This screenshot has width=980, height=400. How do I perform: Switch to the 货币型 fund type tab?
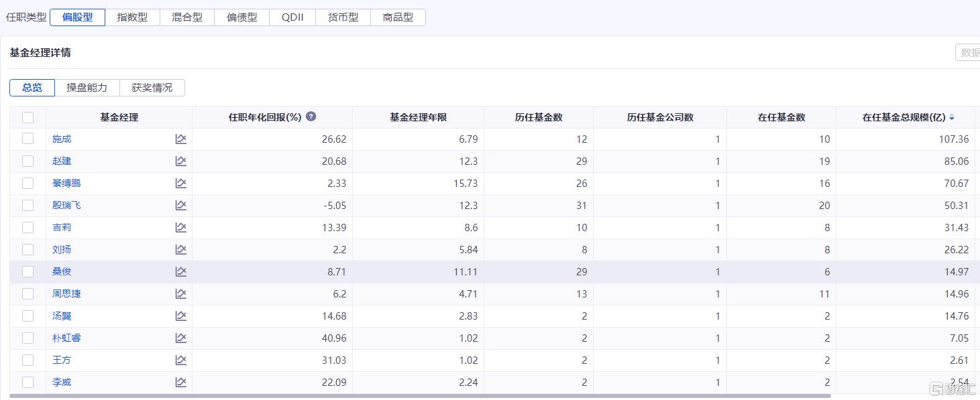(343, 17)
